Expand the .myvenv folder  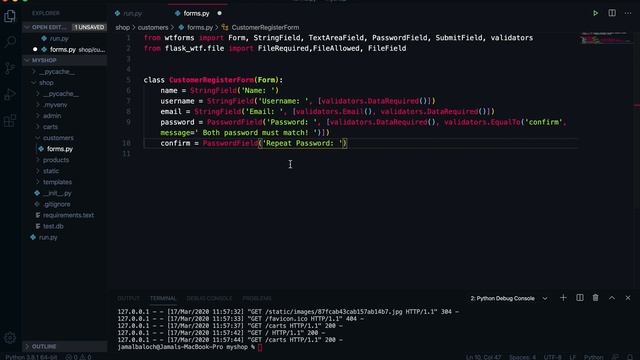click(55, 105)
